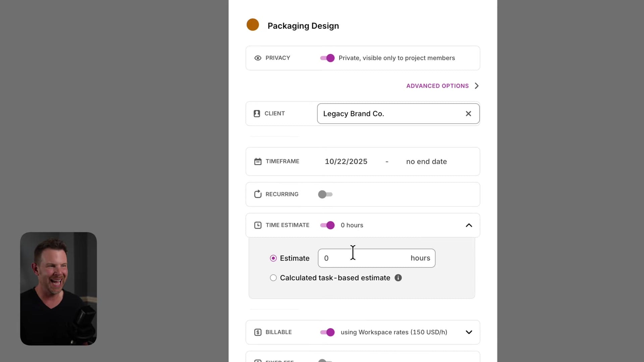Screen dimensions: 644x362
Task: Focus the Legacy Brand Co. client field
Action: coord(398,114)
